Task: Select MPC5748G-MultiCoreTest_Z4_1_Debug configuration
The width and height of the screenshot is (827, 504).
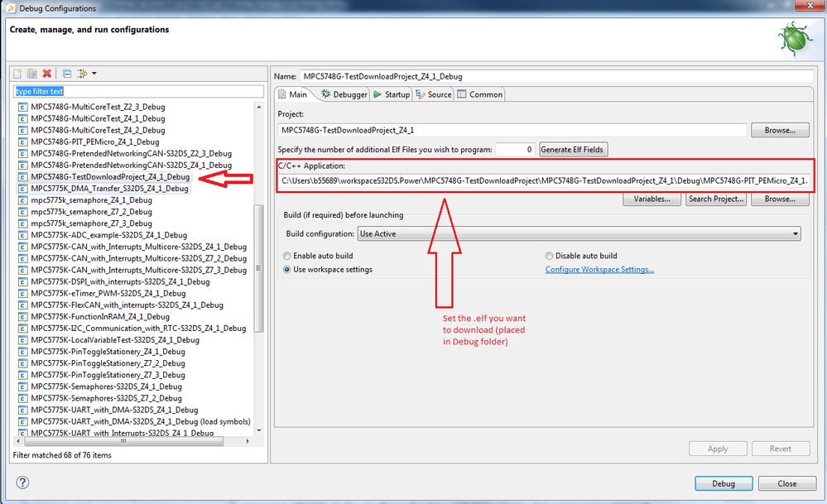Action: click(x=98, y=118)
